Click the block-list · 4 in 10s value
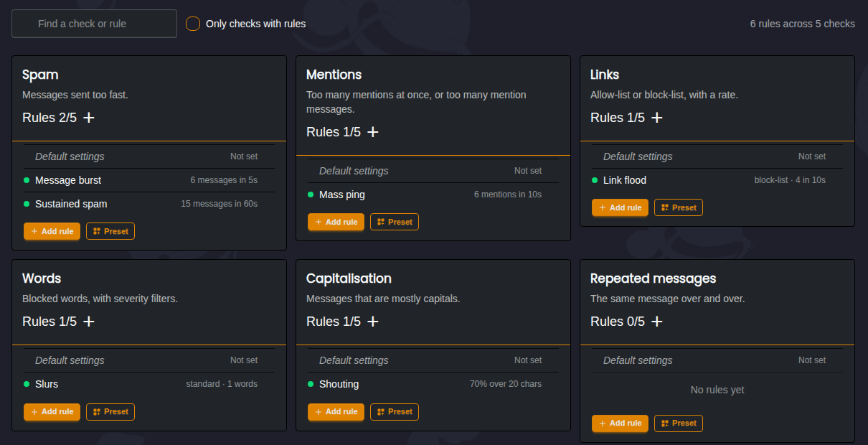Viewport: 868px width, 445px height. coord(790,180)
